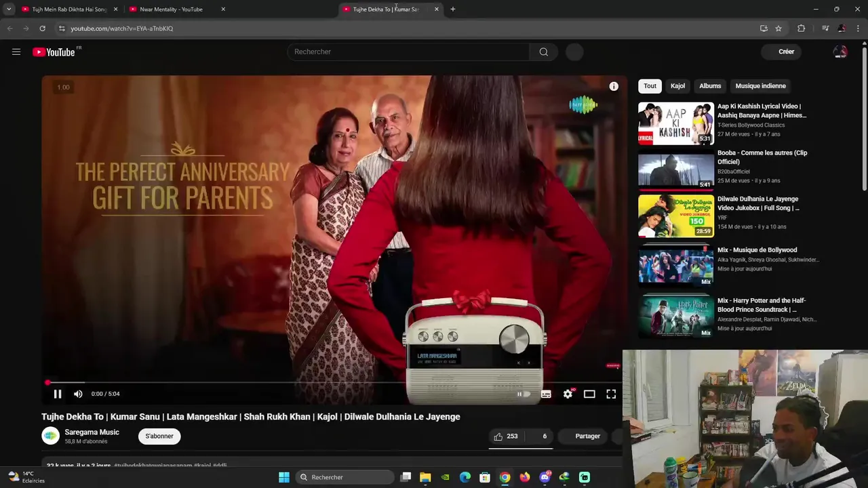Close the Tujhe Dekha To tab
This screenshot has width=868, height=488.
437,9
